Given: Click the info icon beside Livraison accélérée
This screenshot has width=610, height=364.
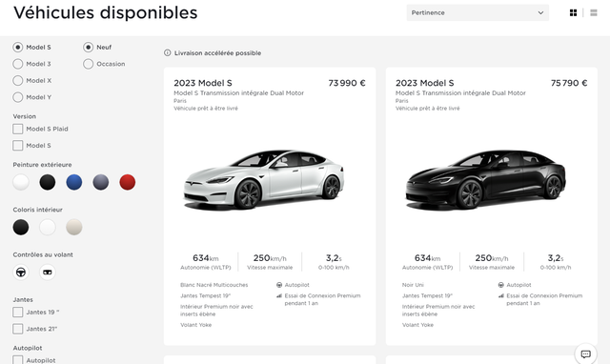Looking at the screenshot, I should [168, 53].
